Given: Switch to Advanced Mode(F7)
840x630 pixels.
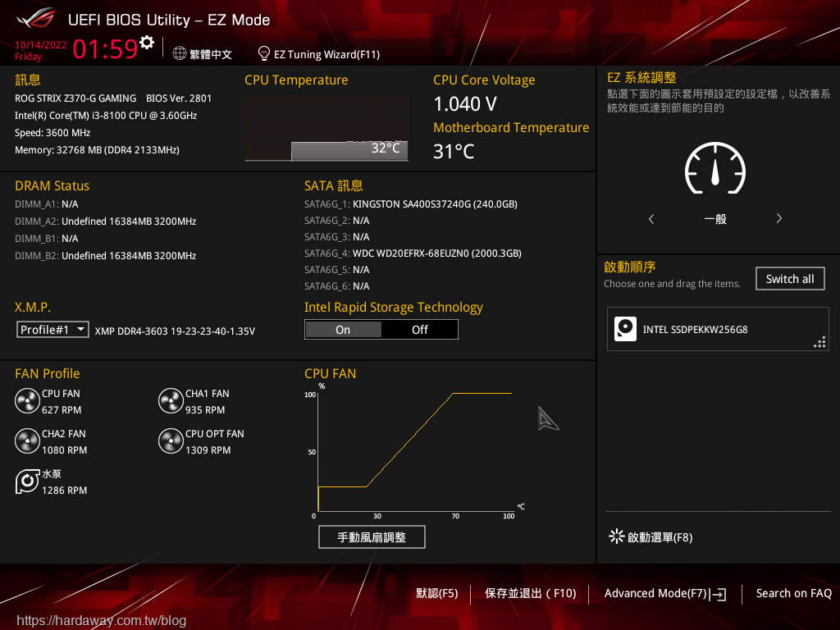Looking at the screenshot, I should [655, 593].
